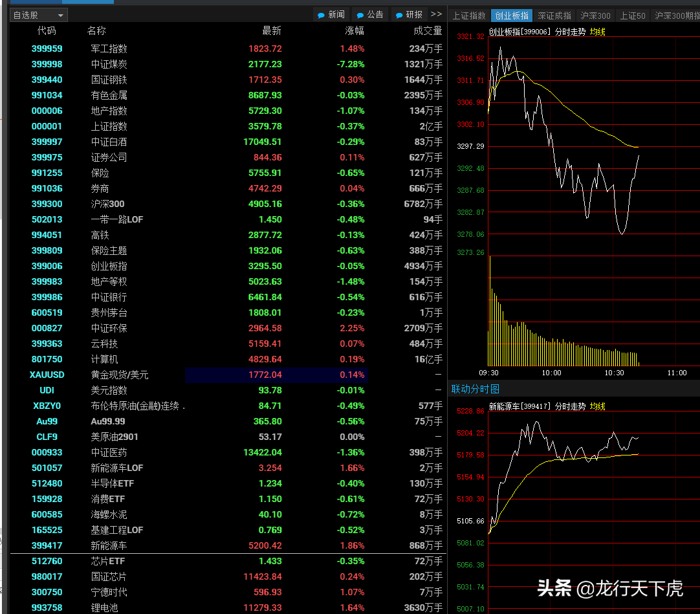
Task: Select the 创业板指 tab
Action: (x=512, y=16)
